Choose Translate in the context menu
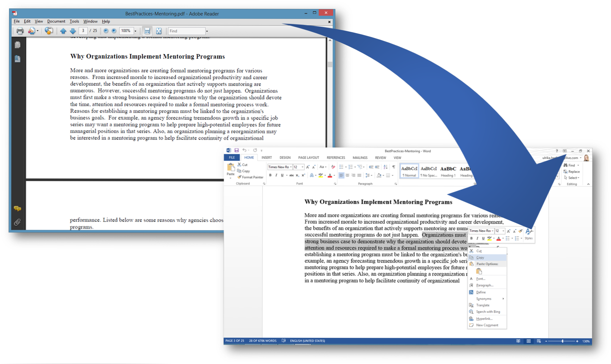 pos(487,305)
